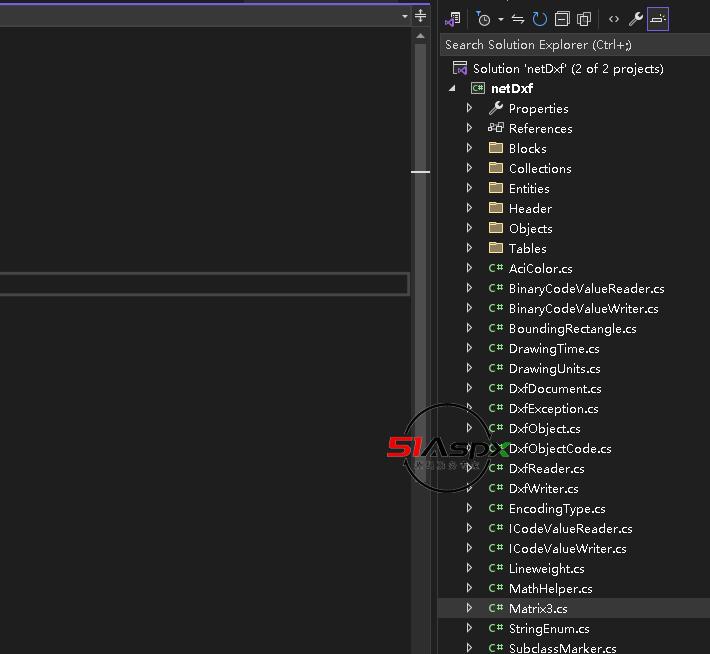Expand the Entities folder
This screenshot has width=710, height=654.
click(x=470, y=188)
